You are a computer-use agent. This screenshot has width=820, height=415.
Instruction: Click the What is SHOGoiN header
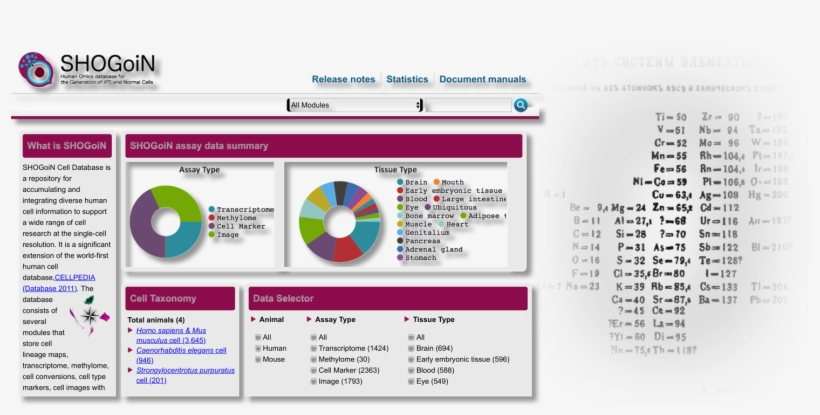[67, 146]
